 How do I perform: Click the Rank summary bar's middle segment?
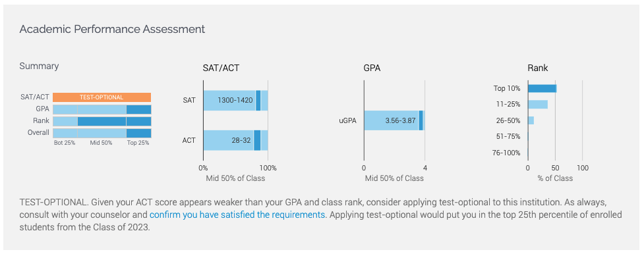click(102, 122)
